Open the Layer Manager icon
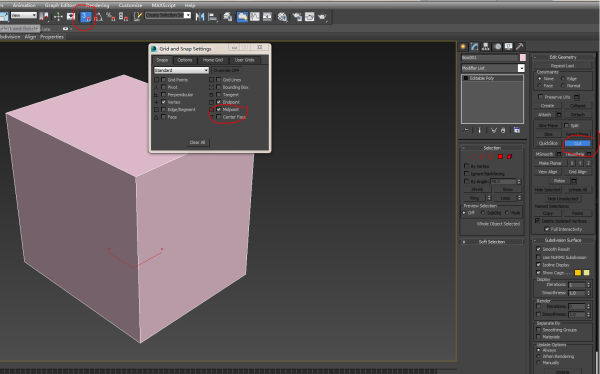 (228, 17)
